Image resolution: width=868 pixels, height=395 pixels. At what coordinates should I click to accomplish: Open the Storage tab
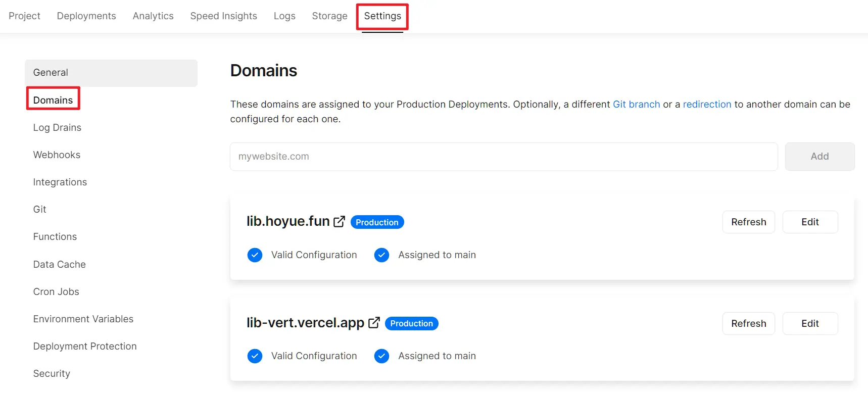click(x=329, y=16)
